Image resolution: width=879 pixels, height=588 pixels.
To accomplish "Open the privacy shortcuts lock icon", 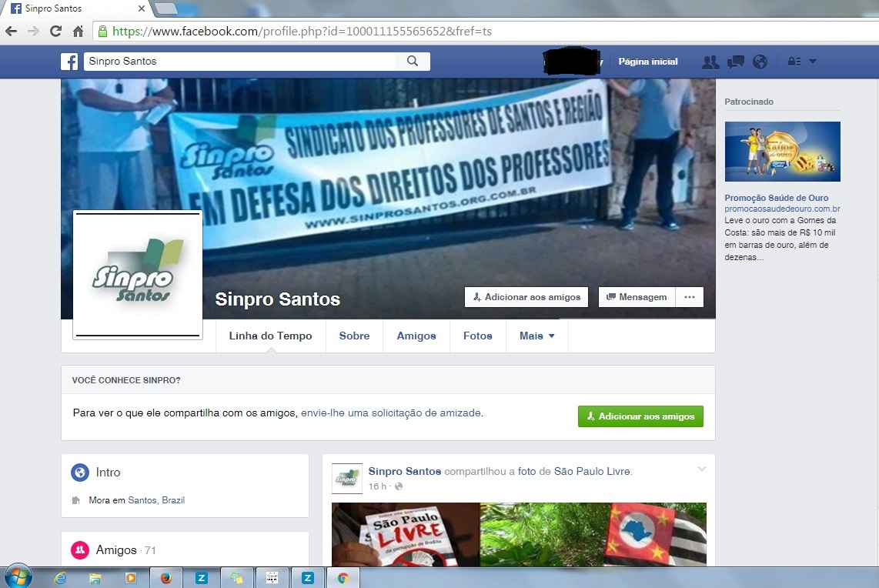I will click(794, 62).
